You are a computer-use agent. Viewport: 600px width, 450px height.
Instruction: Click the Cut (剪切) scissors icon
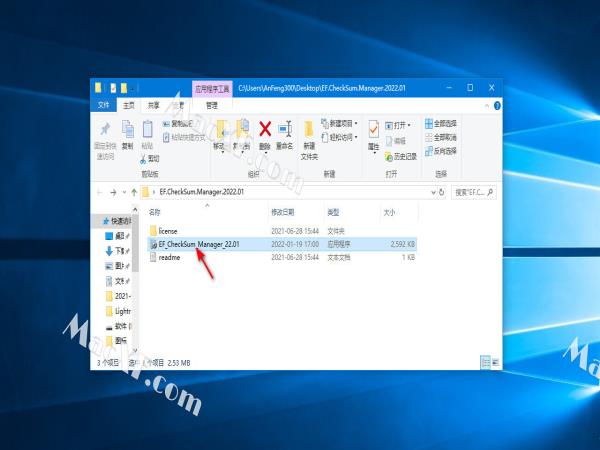pyautogui.click(x=151, y=158)
